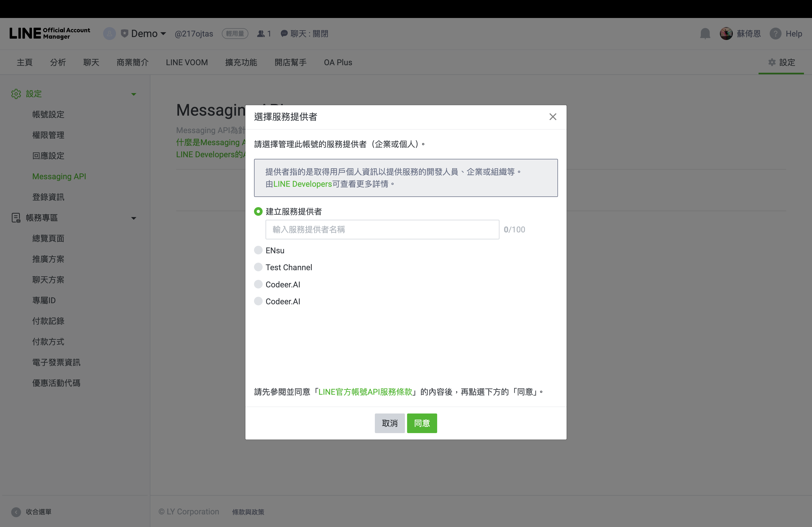Image resolution: width=812 pixels, height=527 pixels.
Task: Click the friends count person icon
Action: pyautogui.click(x=260, y=33)
